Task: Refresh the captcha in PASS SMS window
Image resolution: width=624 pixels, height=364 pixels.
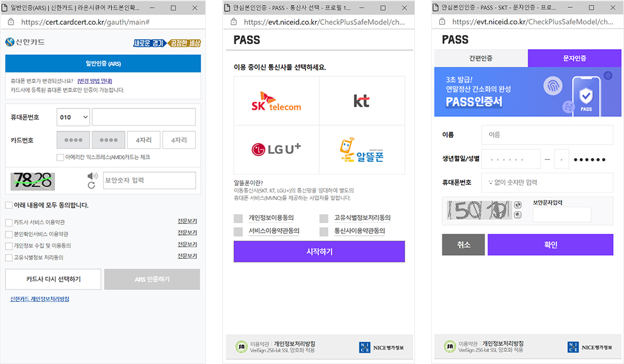Action: click(517, 205)
